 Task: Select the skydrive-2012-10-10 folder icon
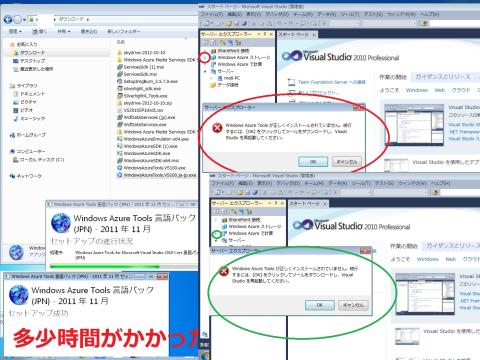(120, 52)
